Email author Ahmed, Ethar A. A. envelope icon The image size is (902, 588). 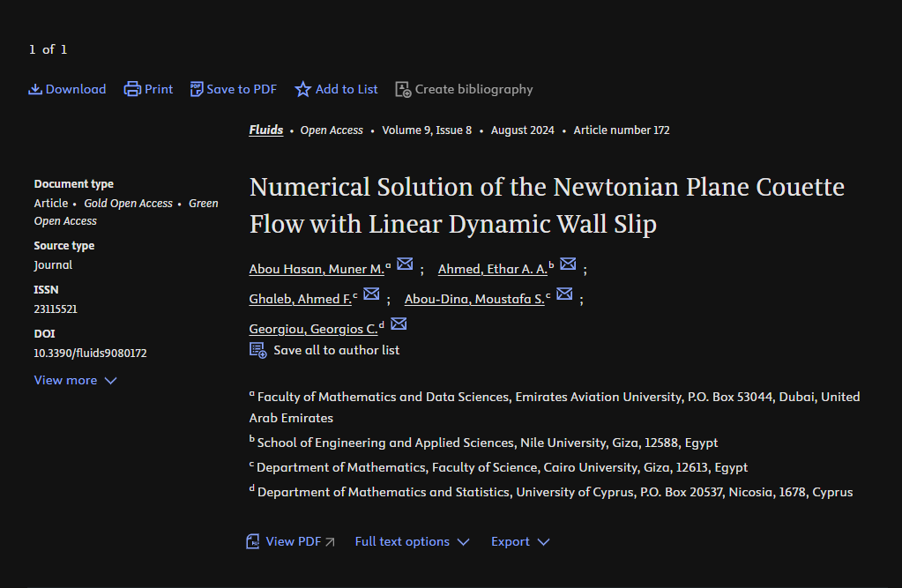568,264
